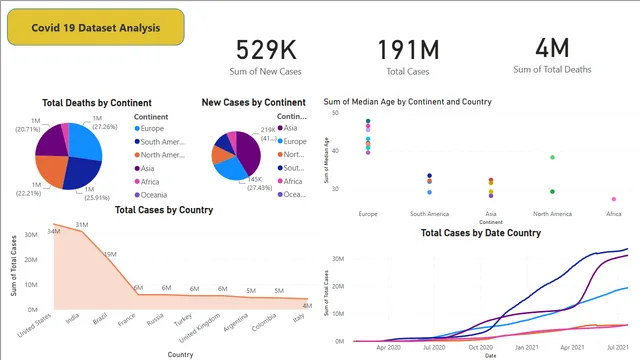Click the Jul 2021 date axis label

pyautogui.click(x=618, y=347)
